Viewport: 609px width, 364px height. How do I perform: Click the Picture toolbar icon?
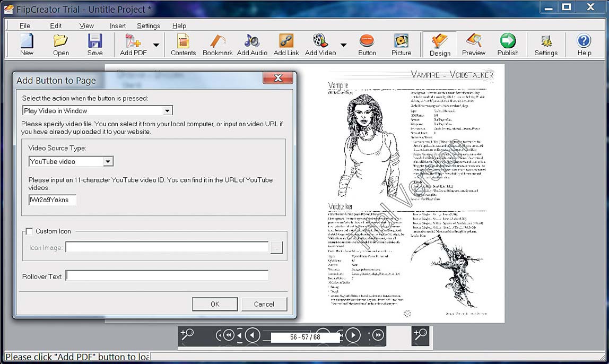[x=401, y=45]
